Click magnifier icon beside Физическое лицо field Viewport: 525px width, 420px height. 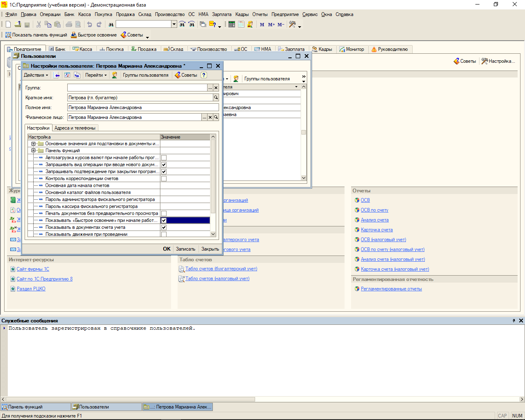[216, 117]
